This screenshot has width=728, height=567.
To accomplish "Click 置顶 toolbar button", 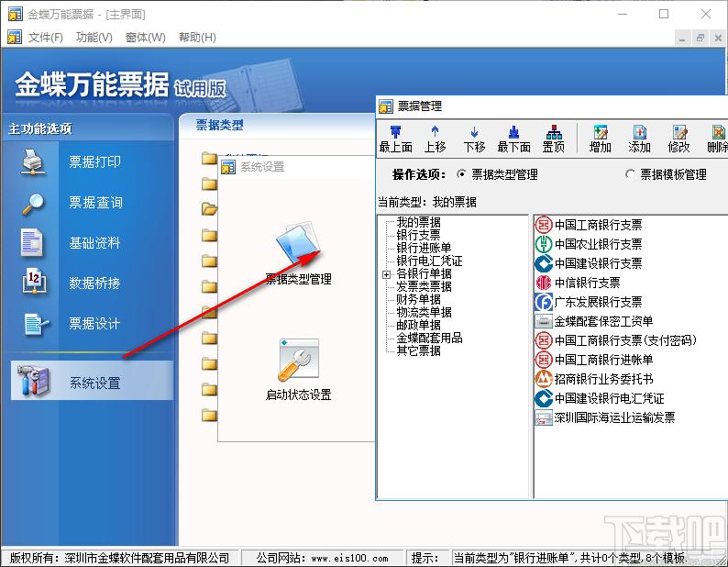I will click(554, 139).
